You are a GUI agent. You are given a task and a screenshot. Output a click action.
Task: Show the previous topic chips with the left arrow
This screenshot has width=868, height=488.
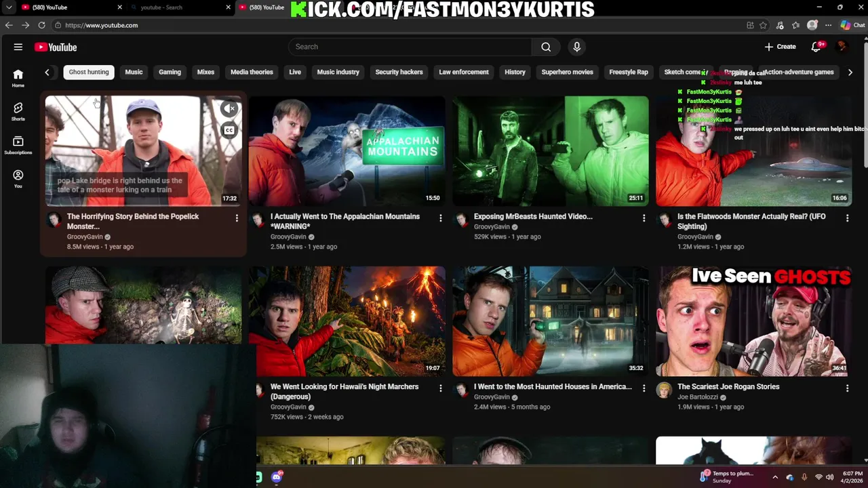click(x=47, y=72)
